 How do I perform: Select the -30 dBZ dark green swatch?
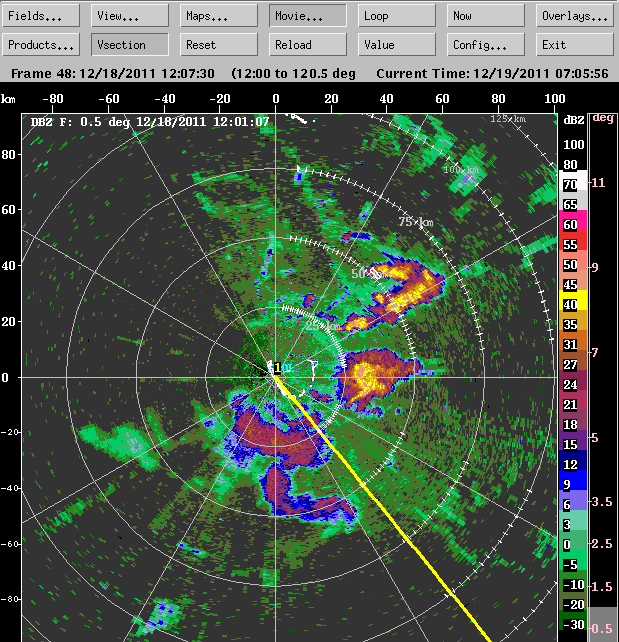pos(573,621)
